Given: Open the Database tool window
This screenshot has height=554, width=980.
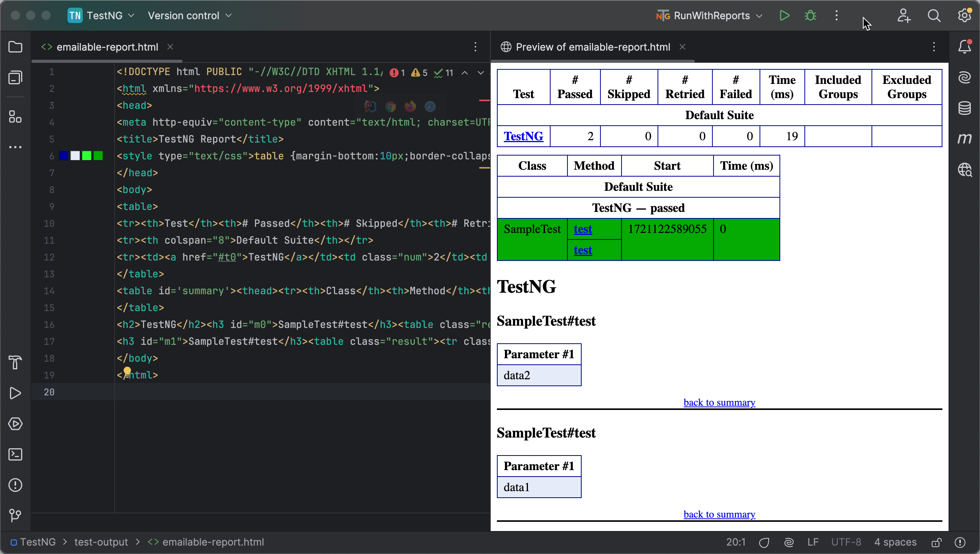Looking at the screenshot, I should click(x=965, y=108).
